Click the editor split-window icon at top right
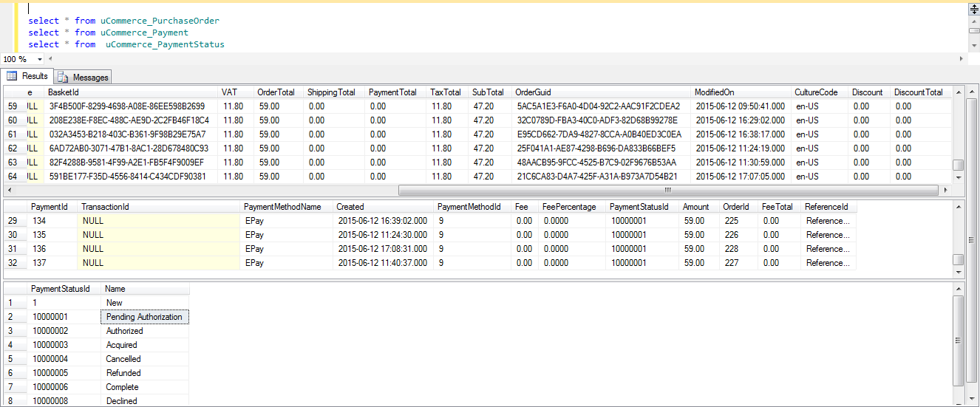980x407 pixels. pos(973,9)
